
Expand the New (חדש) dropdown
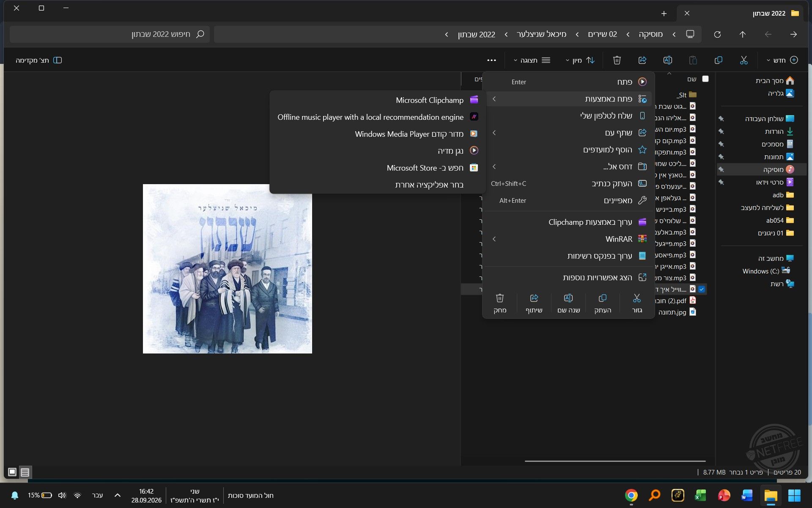click(782, 60)
